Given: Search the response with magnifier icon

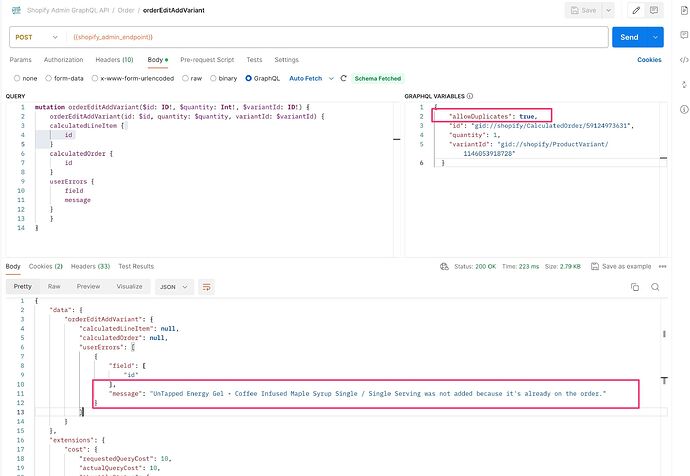Looking at the screenshot, I should pos(655,286).
